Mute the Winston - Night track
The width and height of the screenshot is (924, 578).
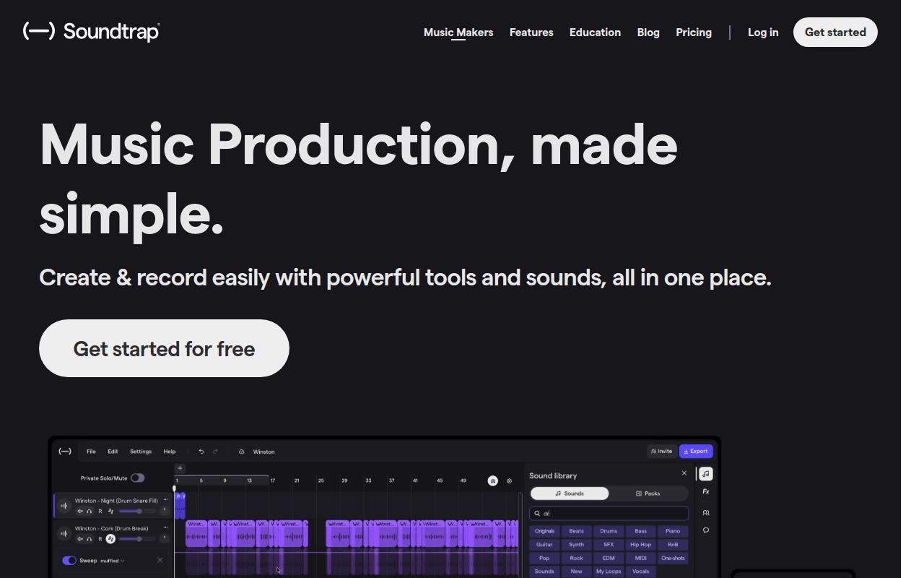pyautogui.click(x=80, y=512)
